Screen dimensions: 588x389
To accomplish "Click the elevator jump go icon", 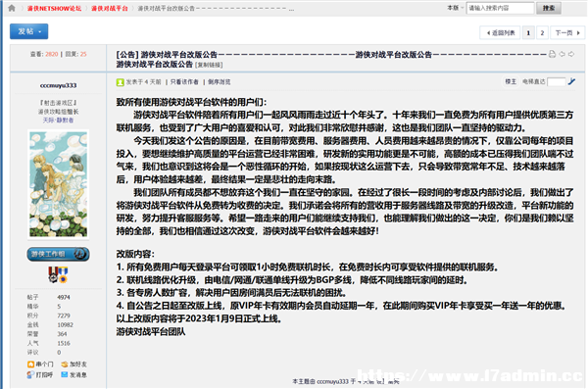I will (571, 81).
